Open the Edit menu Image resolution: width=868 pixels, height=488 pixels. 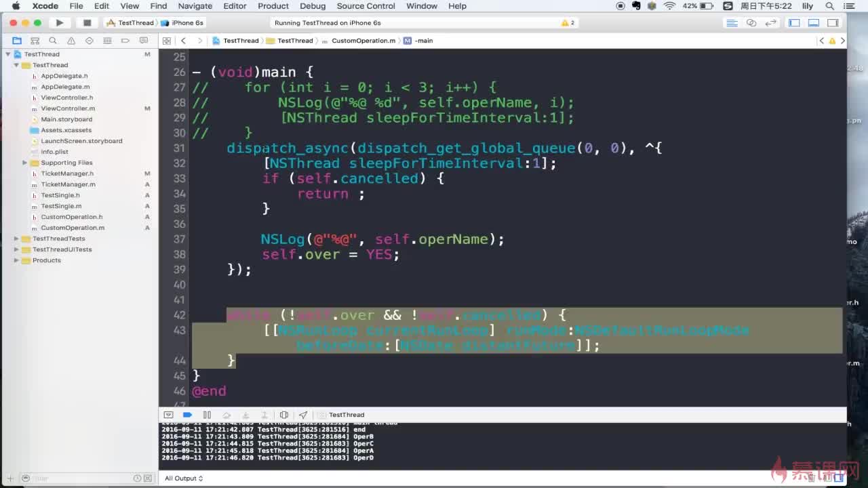pos(102,6)
